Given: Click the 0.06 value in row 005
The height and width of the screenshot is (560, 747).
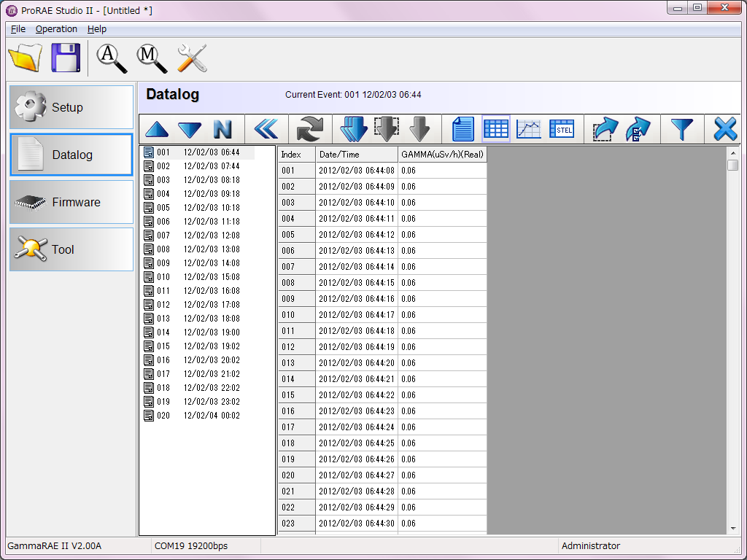Looking at the screenshot, I should pyautogui.click(x=442, y=235).
